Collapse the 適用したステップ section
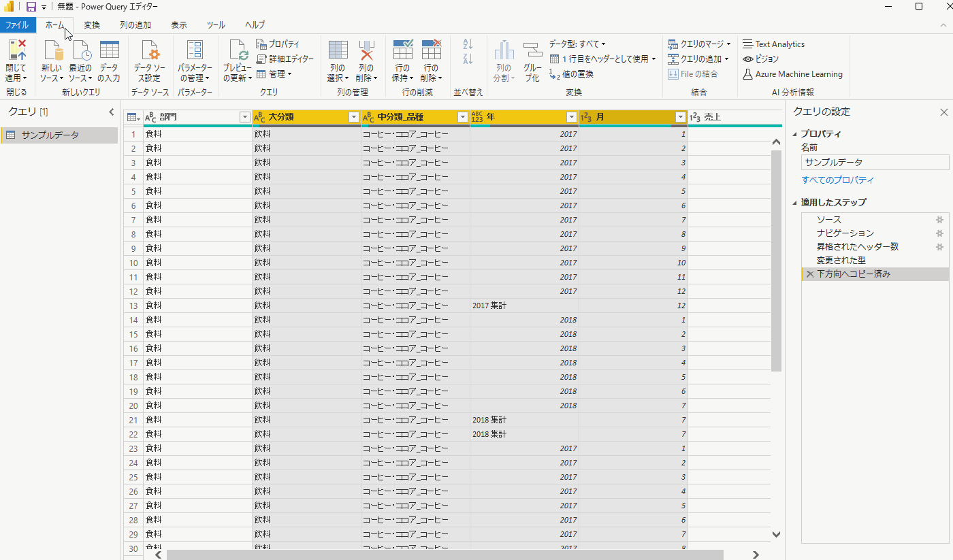The height and width of the screenshot is (560, 953). click(x=794, y=203)
